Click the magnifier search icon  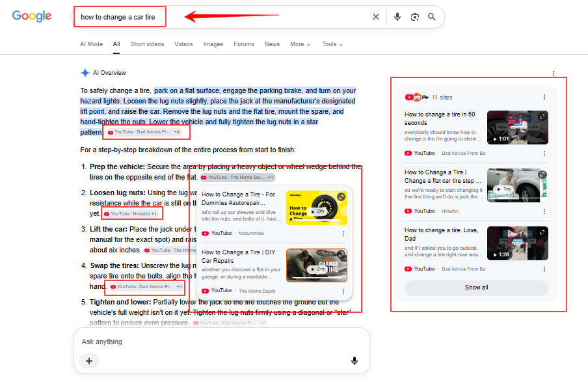pos(432,17)
